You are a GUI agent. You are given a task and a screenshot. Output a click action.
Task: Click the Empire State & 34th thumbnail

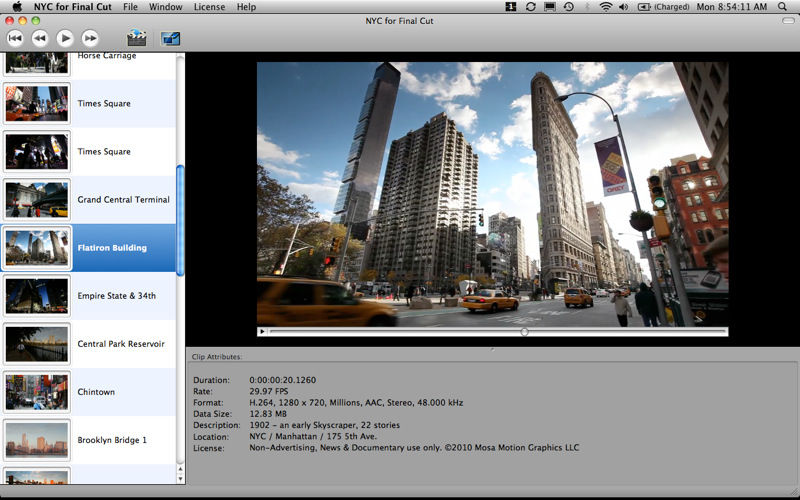tap(36, 296)
